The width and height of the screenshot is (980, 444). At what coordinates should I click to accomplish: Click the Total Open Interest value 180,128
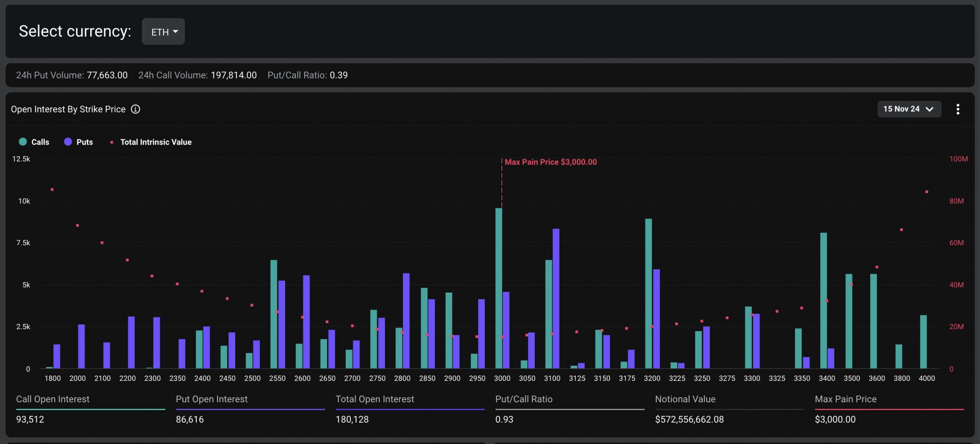coord(352,419)
